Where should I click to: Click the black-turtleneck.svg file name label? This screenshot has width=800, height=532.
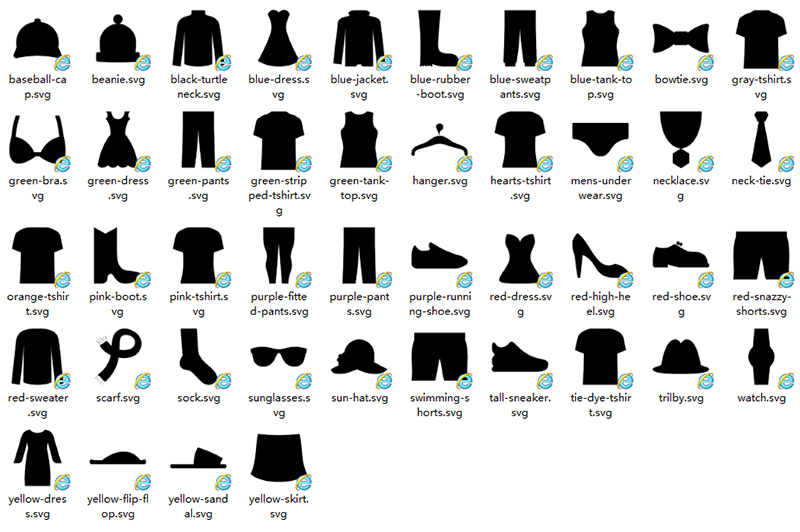197,86
